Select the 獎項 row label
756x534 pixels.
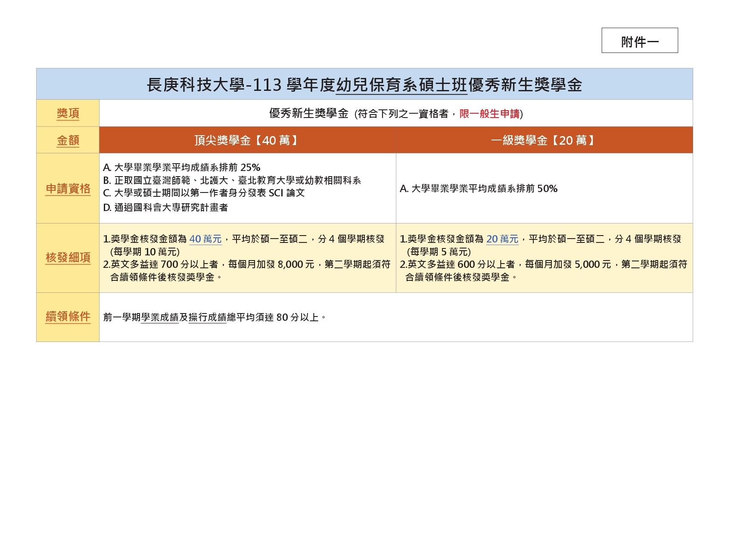point(68,113)
